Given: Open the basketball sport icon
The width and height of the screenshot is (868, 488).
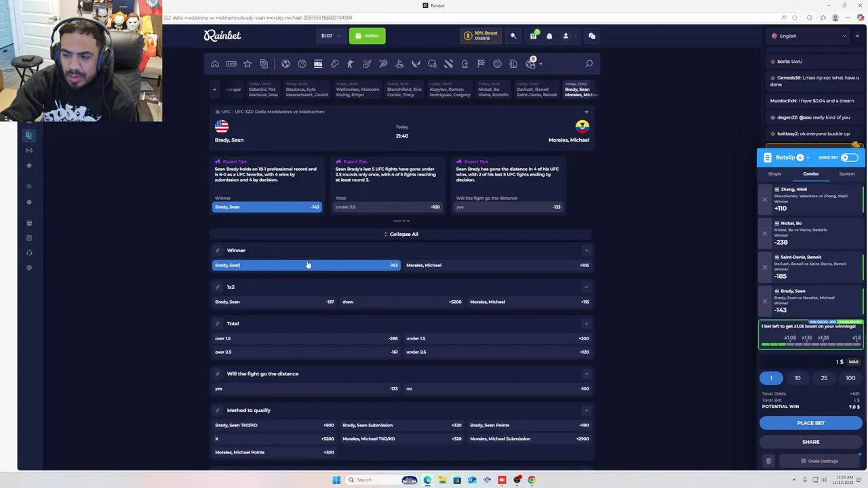Looking at the screenshot, I should [302, 64].
